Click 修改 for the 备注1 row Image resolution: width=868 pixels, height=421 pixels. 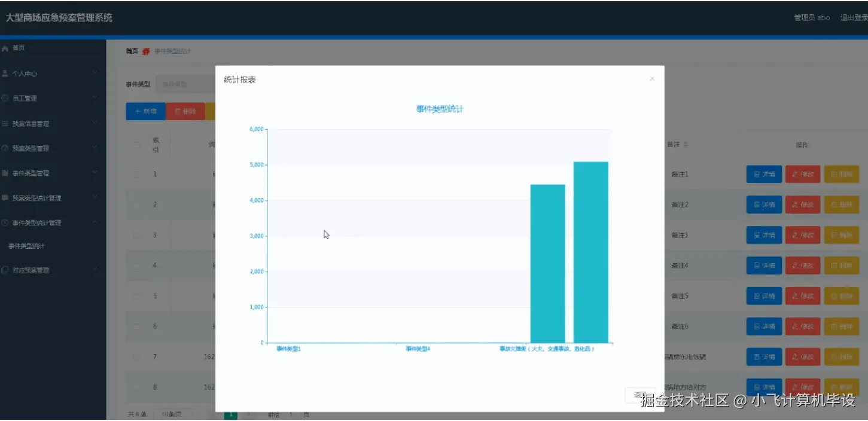803,174
